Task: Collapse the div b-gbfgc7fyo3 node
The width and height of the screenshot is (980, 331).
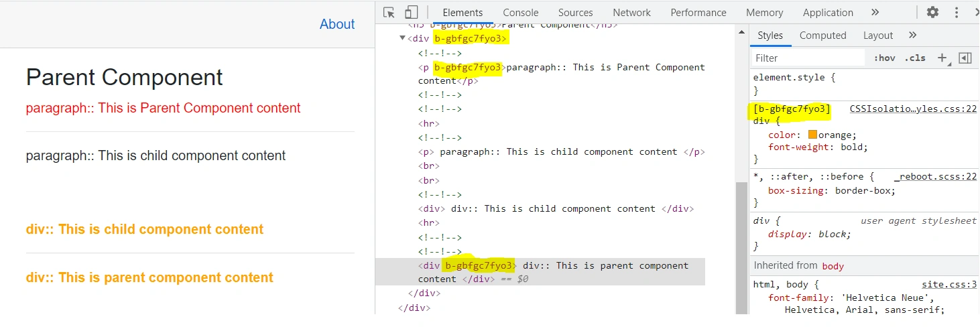Action: [x=402, y=38]
